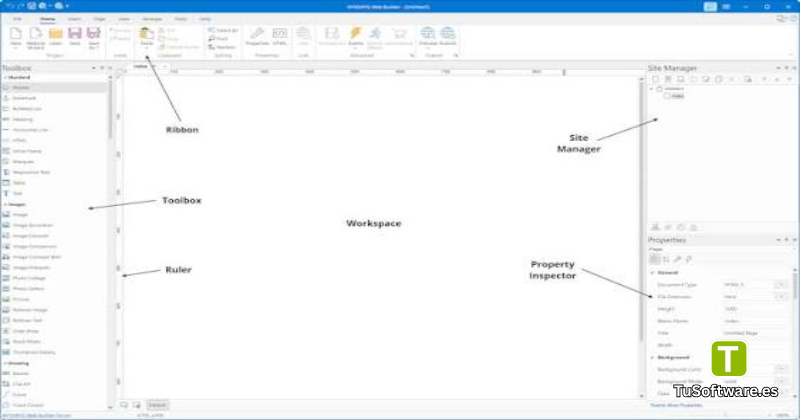The image size is (800, 420).
Task: Switch to the View ribbon tab
Action: [124, 19]
